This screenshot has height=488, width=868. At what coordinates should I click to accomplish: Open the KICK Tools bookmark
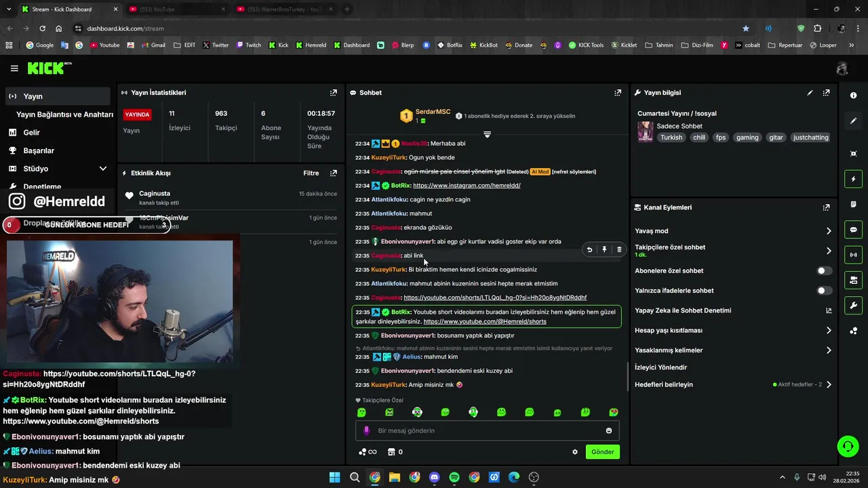(586, 45)
